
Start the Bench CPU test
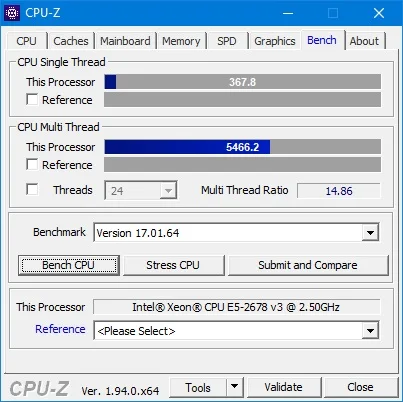(x=69, y=265)
